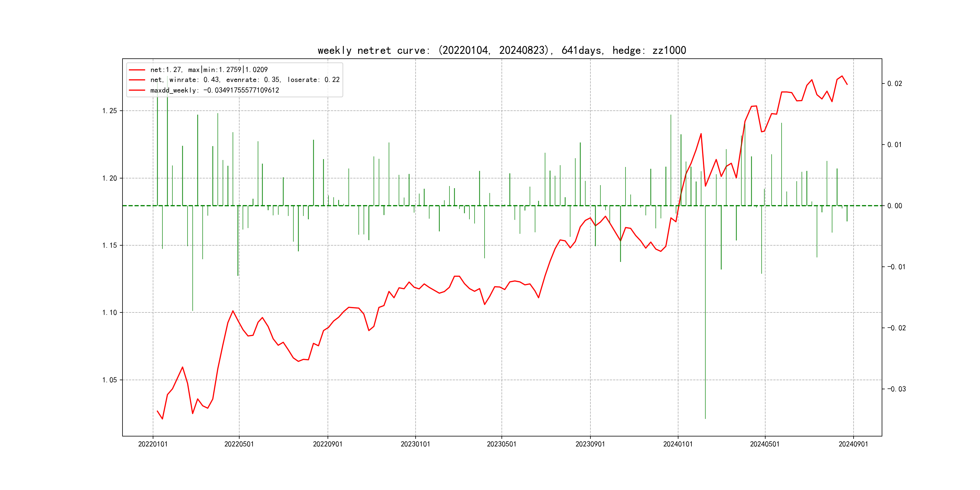The width and height of the screenshot is (980, 490).
Task: Click the 20240901 x-axis label
Action: point(853,444)
